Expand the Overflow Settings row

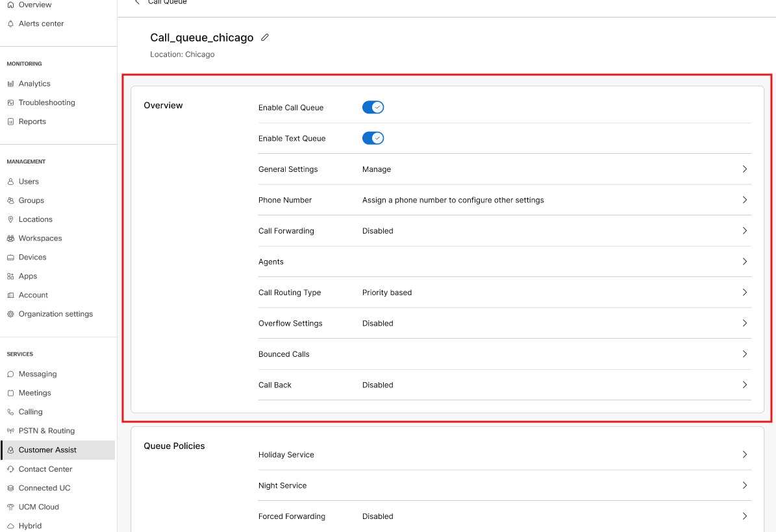744,323
